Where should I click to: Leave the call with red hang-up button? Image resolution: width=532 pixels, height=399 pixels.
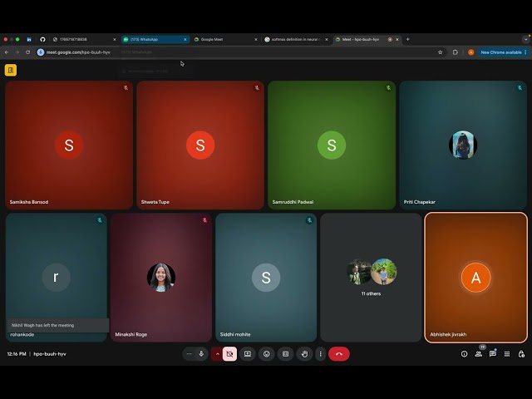coord(338,354)
